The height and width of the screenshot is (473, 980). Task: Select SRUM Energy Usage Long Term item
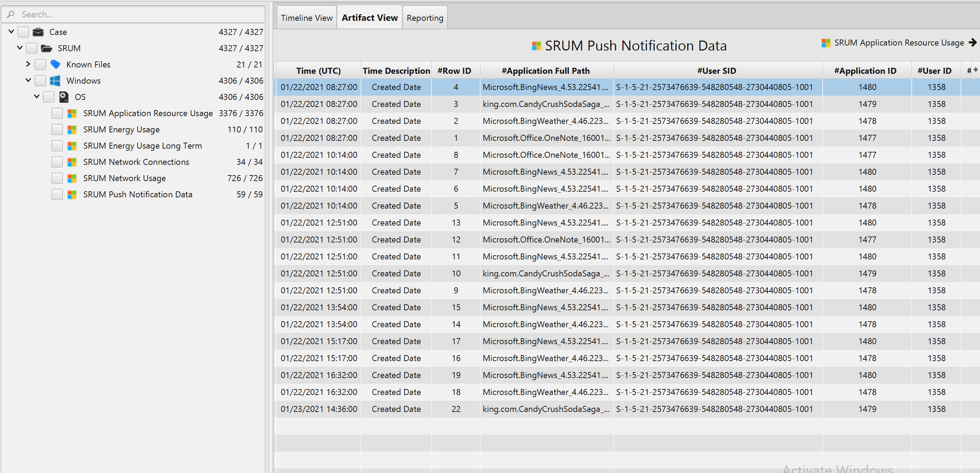point(142,146)
